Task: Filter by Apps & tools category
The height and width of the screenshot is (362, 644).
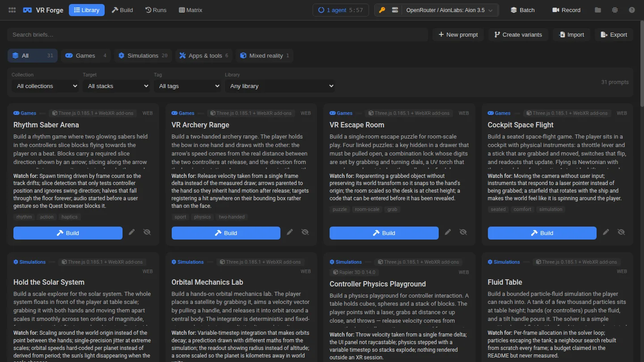Action: (204, 55)
